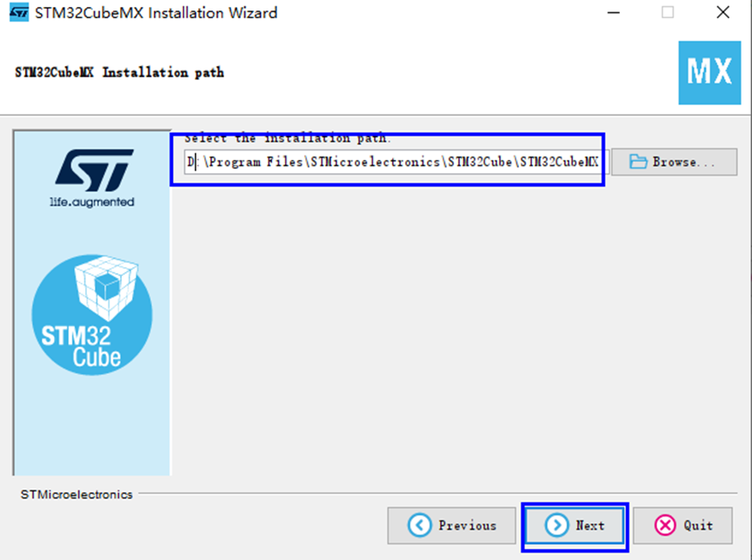Click the folder icon on Browse button

[638, 162]
